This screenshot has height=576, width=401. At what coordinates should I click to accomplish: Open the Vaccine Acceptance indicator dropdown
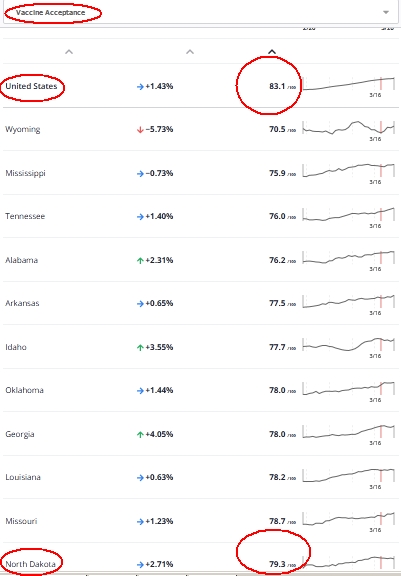(x=200, y=12)
